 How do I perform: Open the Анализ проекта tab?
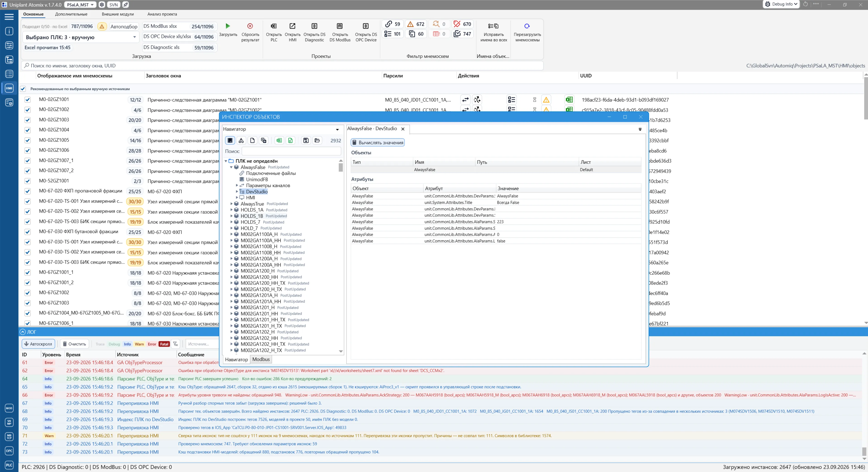click(162, 14)
